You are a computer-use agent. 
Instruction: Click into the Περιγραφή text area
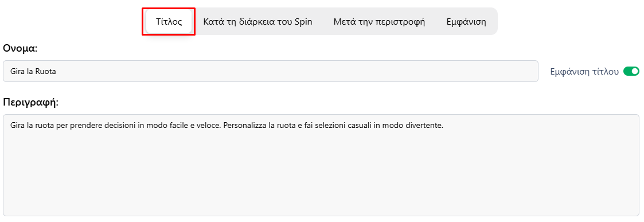[321, 165]
